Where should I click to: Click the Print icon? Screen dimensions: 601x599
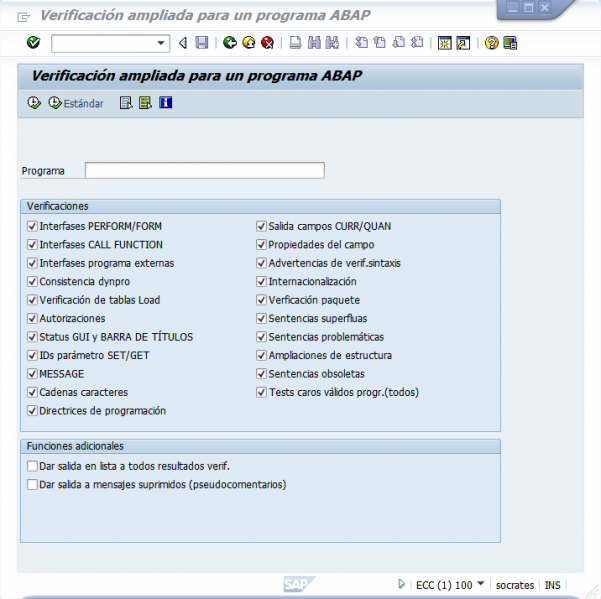(x=295, y=43)
